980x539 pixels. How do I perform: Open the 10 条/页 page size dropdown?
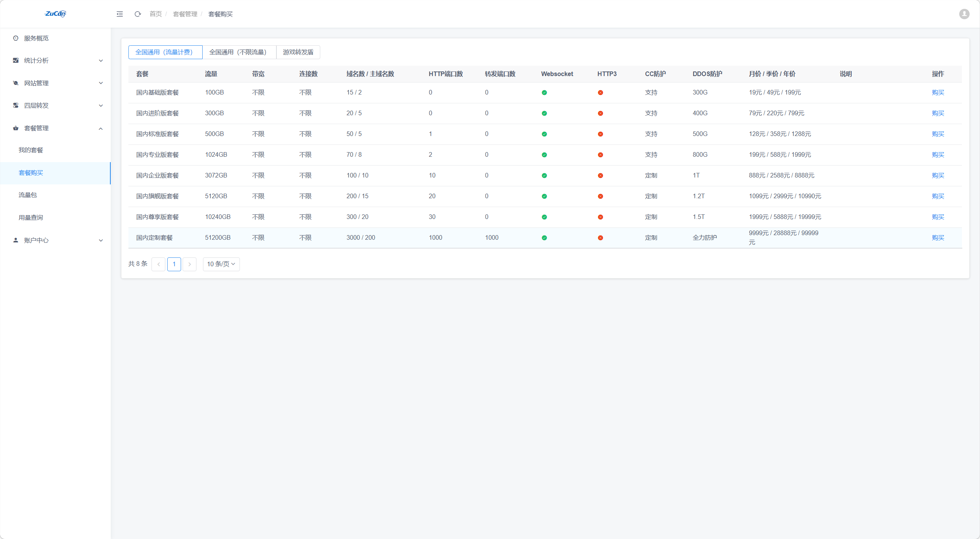pos(221,264)
